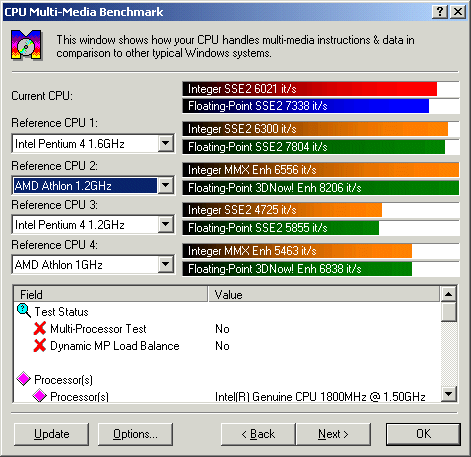Confirm with the OK button

pyautogui.click(x=423, y=434)
